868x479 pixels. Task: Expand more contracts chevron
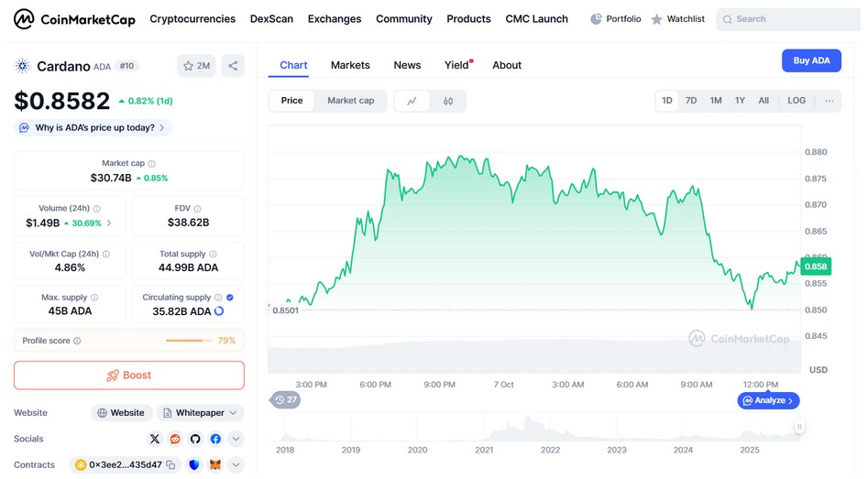coord(236,465)
